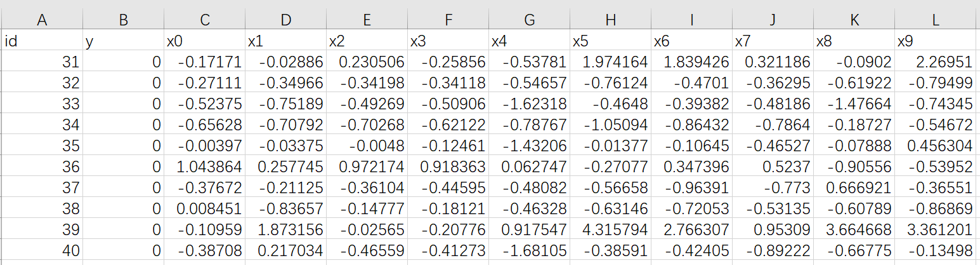Viewport: 980px width, 265px height.
Task: Select the cell labeled 'id'
Action: tap(42, 42)
